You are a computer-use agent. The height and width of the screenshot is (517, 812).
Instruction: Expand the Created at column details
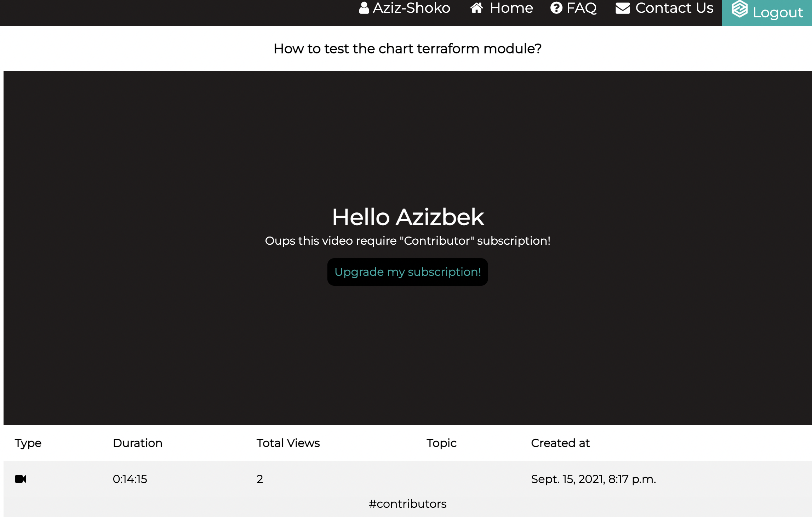[560, 443]
